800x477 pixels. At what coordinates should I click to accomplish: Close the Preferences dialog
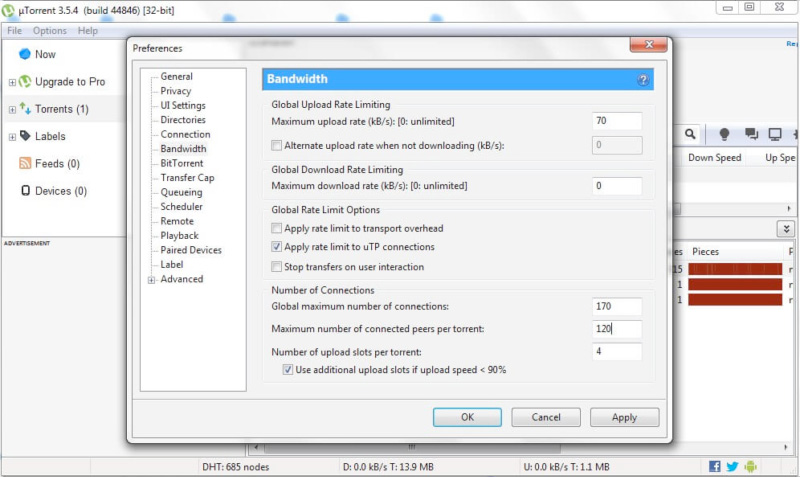648,44
